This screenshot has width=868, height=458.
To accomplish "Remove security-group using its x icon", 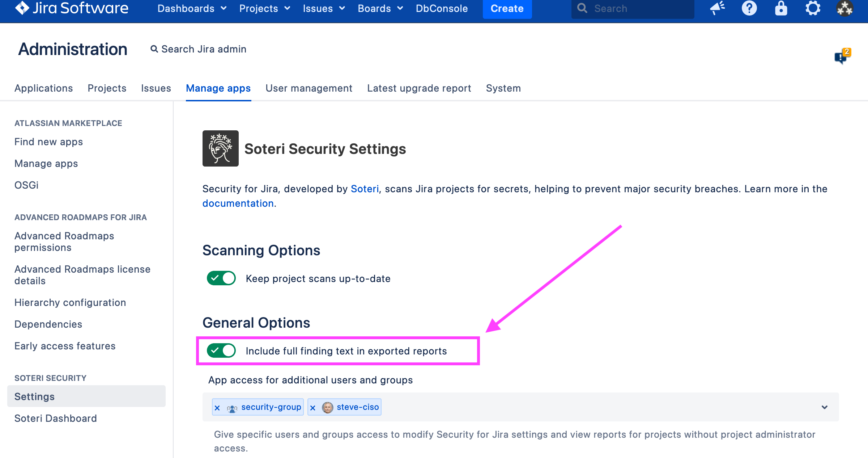I will tap(217, 408).
